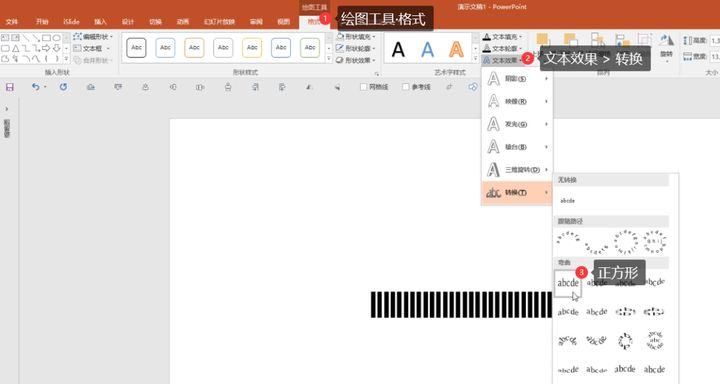720x384 pixels.
Task: Open 编辑形状 dropdown
Action: (93, 36)
